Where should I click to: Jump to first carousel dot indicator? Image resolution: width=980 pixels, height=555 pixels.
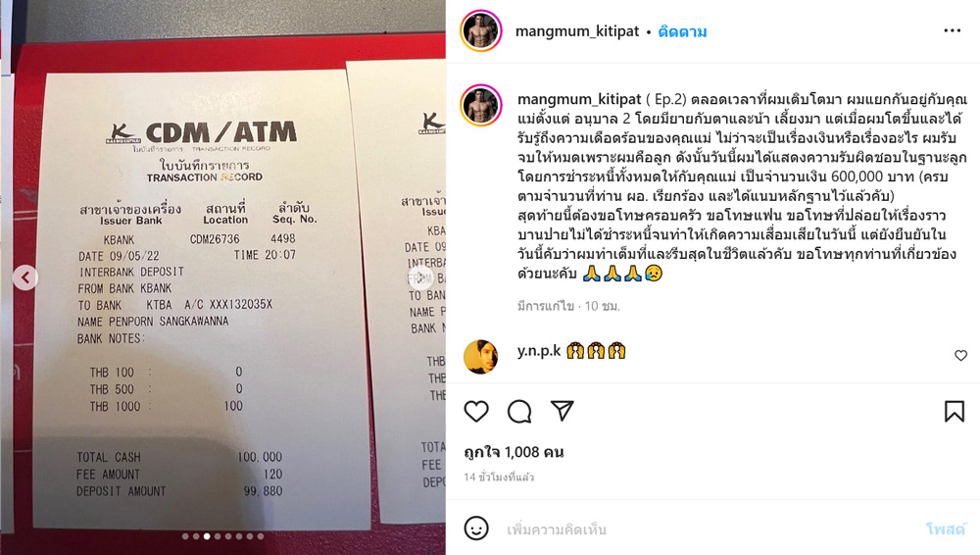[x=185, y=536]
